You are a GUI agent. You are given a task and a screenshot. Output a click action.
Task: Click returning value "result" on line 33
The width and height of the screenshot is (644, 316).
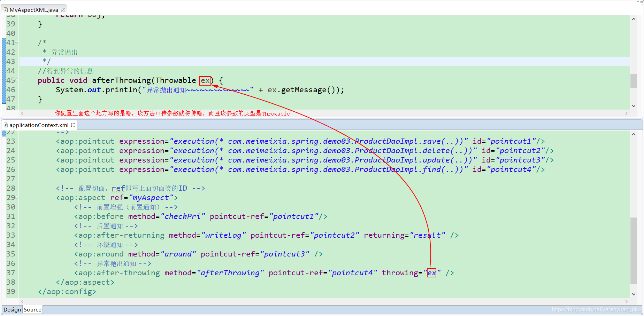(427, 235)
